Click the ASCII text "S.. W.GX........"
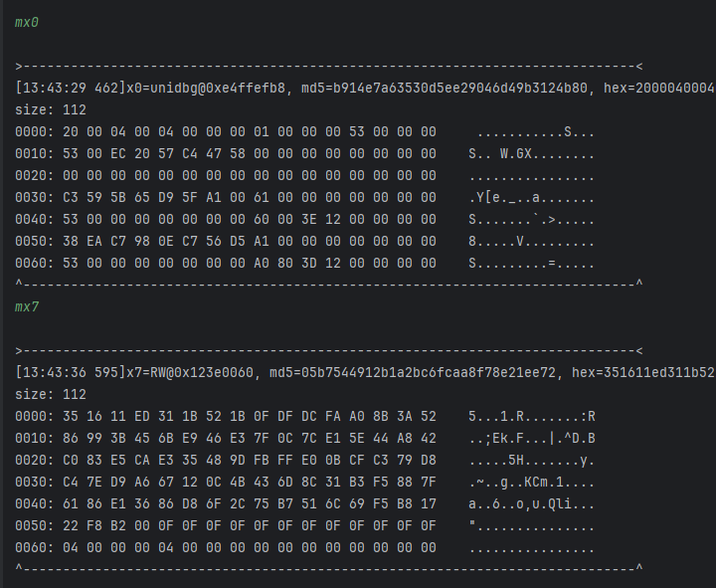The height and width of the screenshot is (588, 716). click(532, 153)
